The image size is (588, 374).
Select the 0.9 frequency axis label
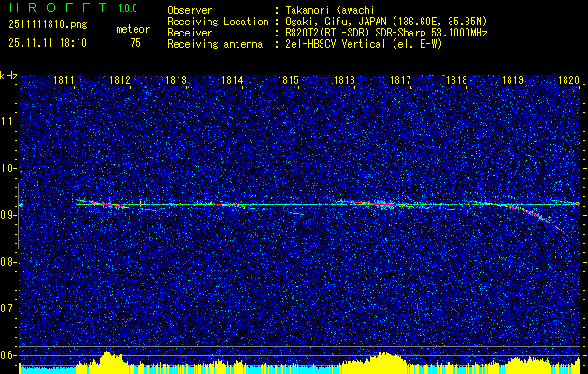click(8, 215)
